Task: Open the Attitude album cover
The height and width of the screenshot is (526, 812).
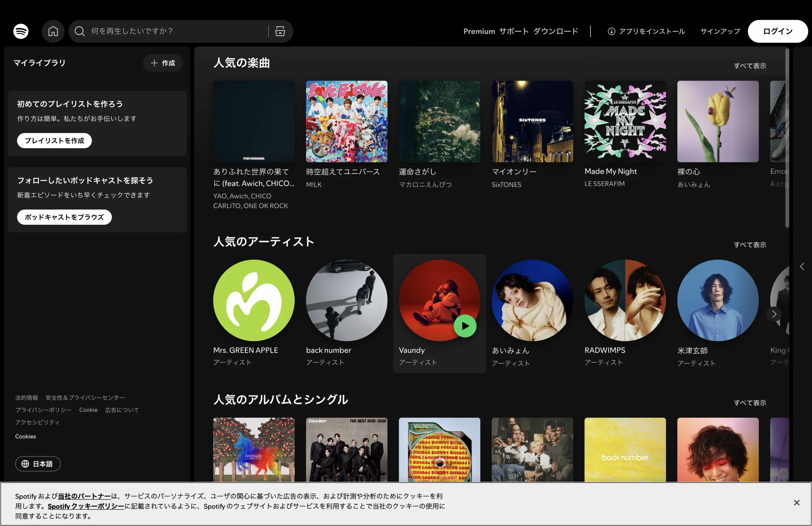Action: pos(254,450)
